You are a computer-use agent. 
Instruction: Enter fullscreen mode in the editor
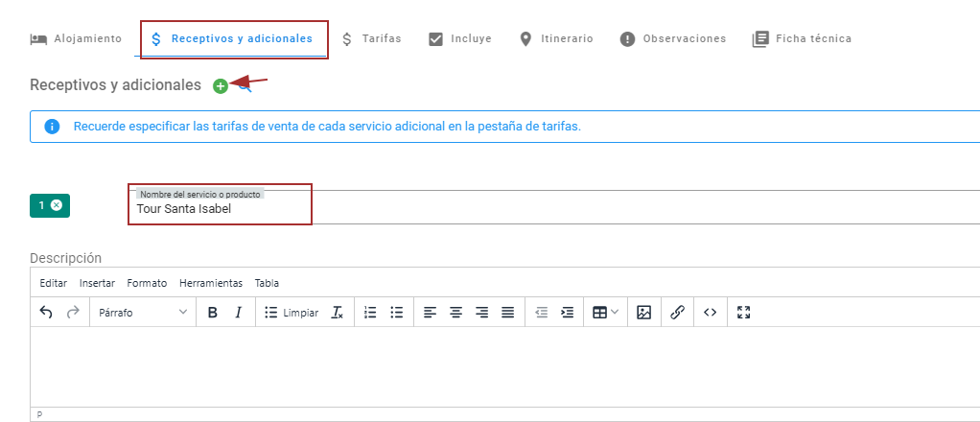point(743,313)
